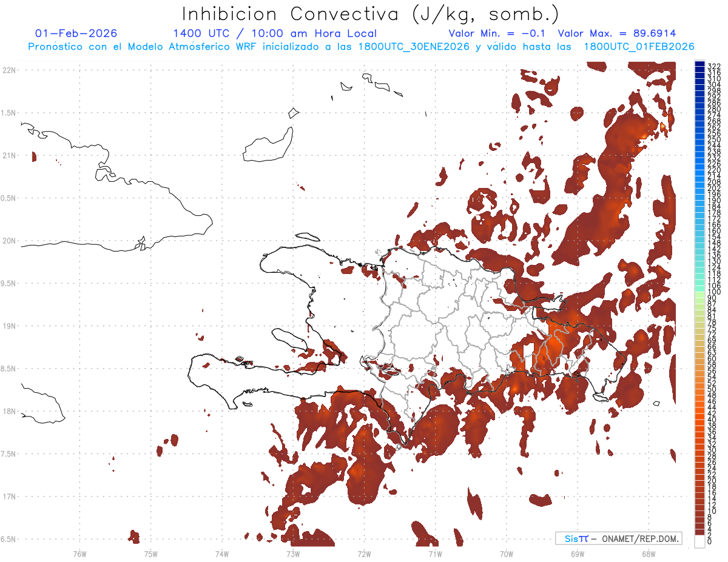Click the time '1400 UTC / 10:00 am Hora Local'

[275, 33]
